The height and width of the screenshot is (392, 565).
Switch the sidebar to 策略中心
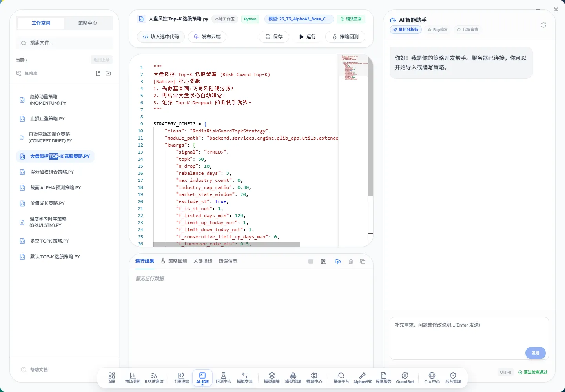click(87, 23)
